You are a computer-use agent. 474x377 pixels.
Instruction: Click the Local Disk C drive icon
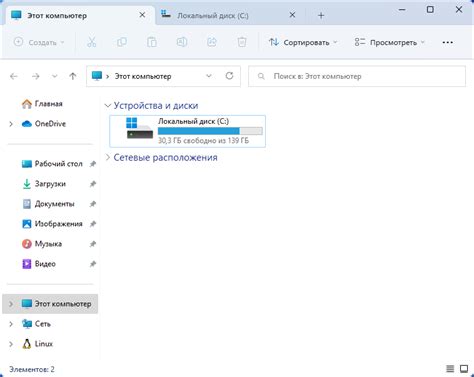139,128
